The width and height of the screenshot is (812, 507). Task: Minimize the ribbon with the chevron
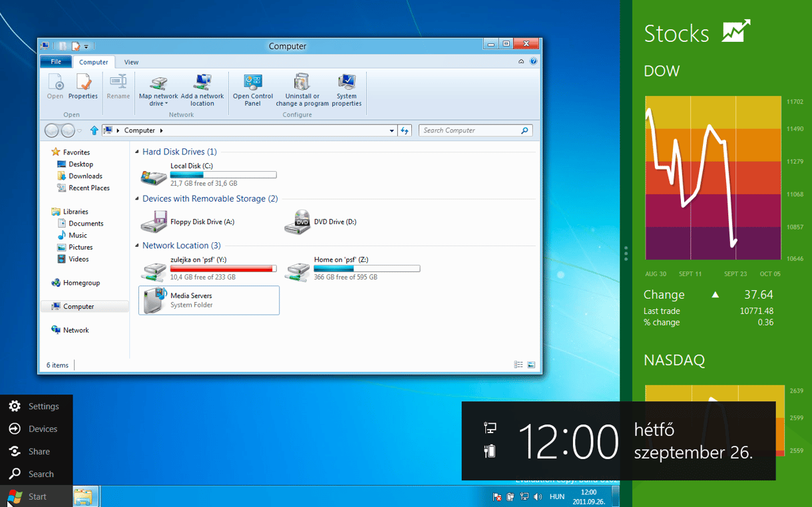pos(521,61)
